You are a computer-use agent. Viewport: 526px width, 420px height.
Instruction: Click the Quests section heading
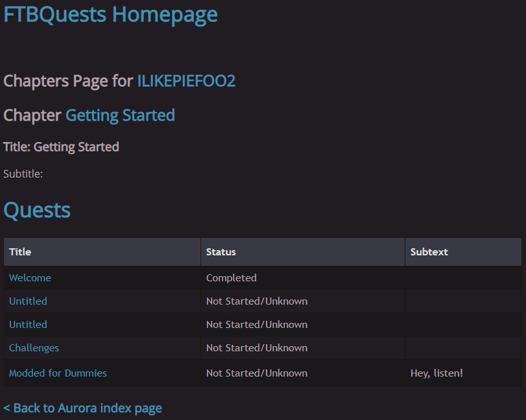[x=37, y=210]
